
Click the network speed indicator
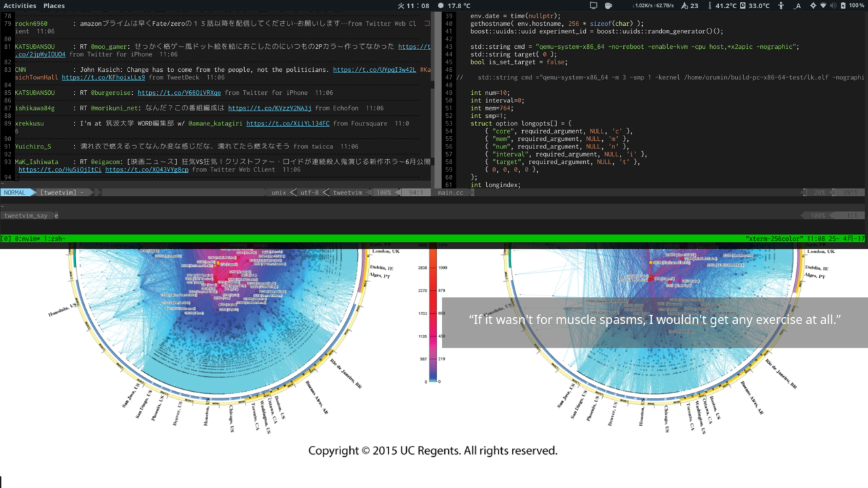pyautogui.click(x=654, y=5)
